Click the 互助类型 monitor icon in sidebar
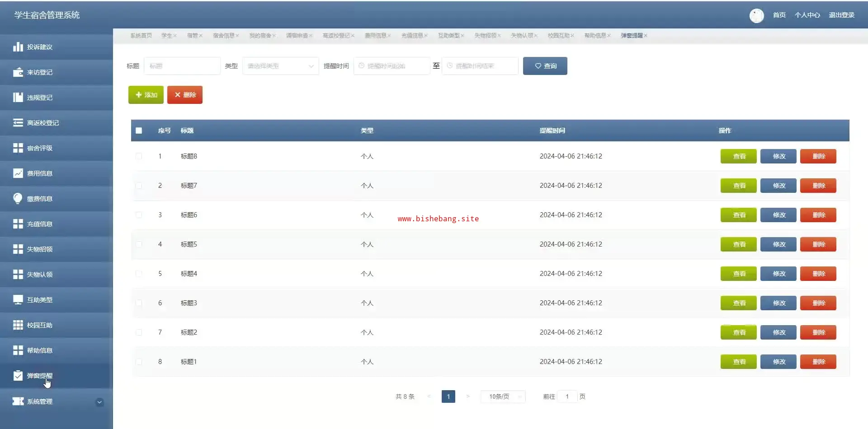 click(x=18, y=300)
